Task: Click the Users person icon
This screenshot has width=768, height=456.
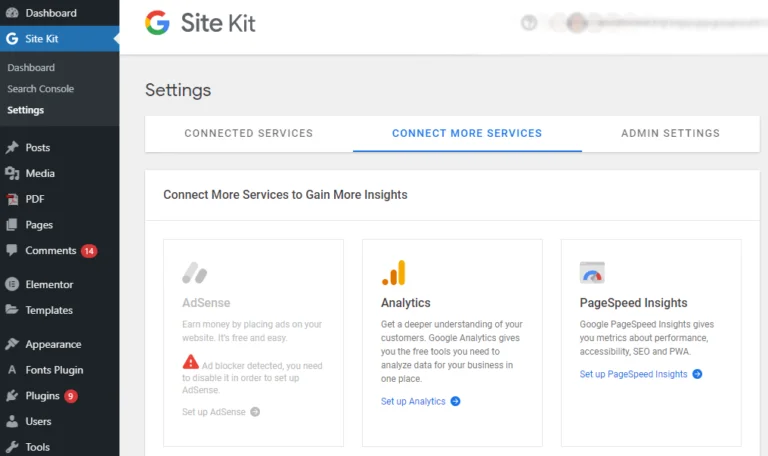Action: pos(12,421)
